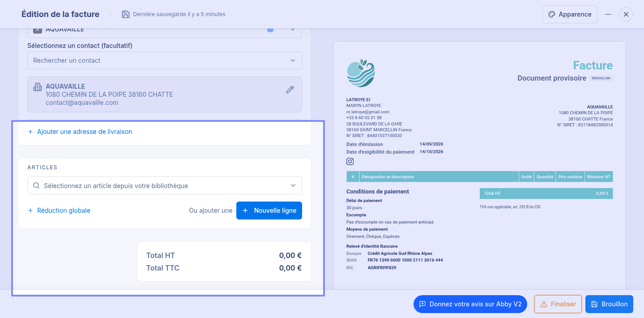Expand the article library dropdown chevron
The image size is (644, 318).
(293, 185)
